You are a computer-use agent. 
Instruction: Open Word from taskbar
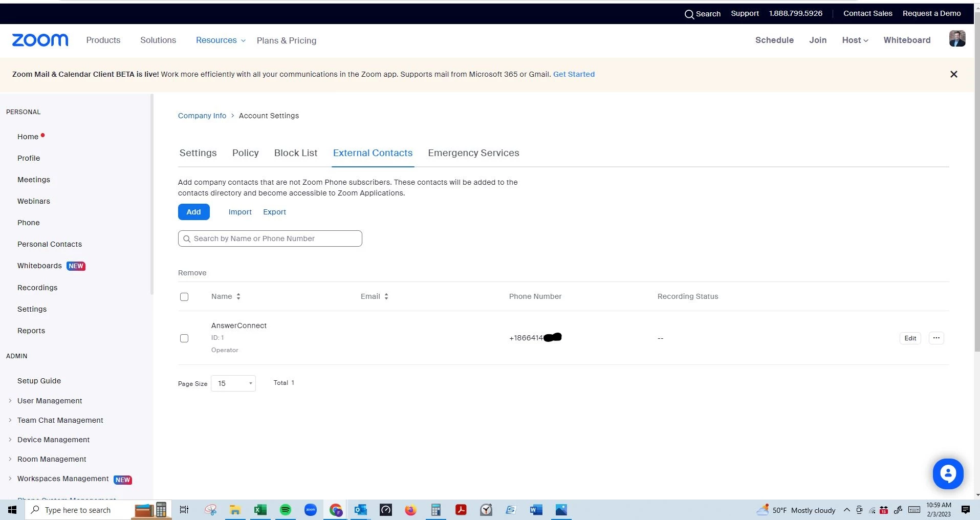536,510
